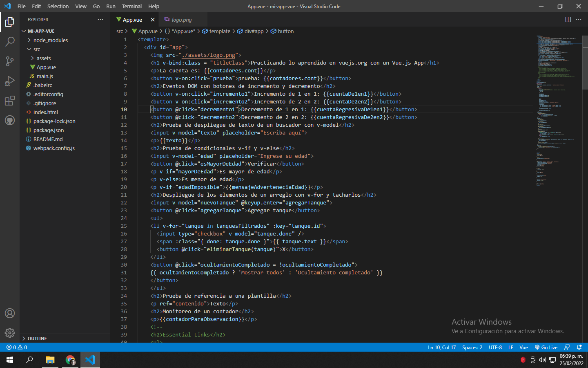Click the Go Live status bar button
This screenshot has height=368, width=588.
(x=546, y=347)
